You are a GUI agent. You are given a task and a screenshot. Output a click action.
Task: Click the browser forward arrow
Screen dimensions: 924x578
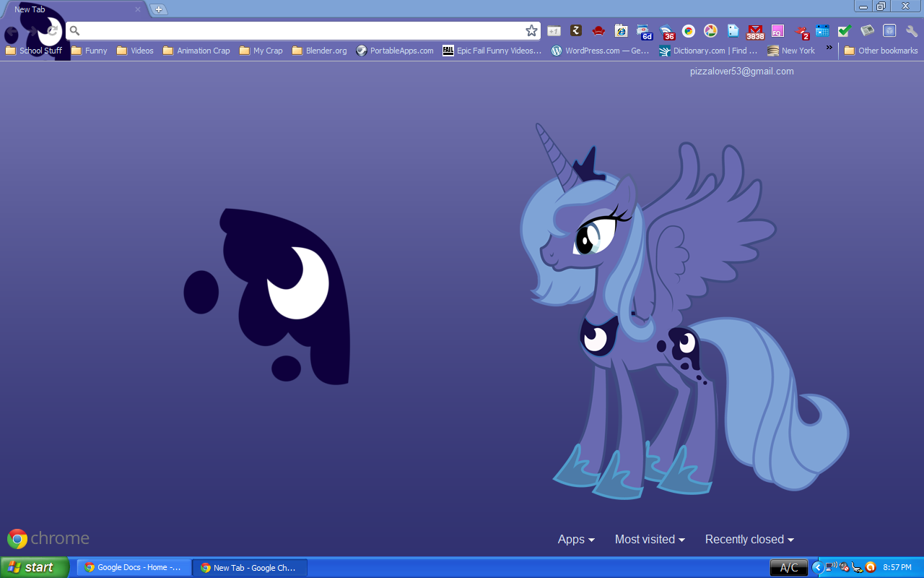(x=32, y=31)
